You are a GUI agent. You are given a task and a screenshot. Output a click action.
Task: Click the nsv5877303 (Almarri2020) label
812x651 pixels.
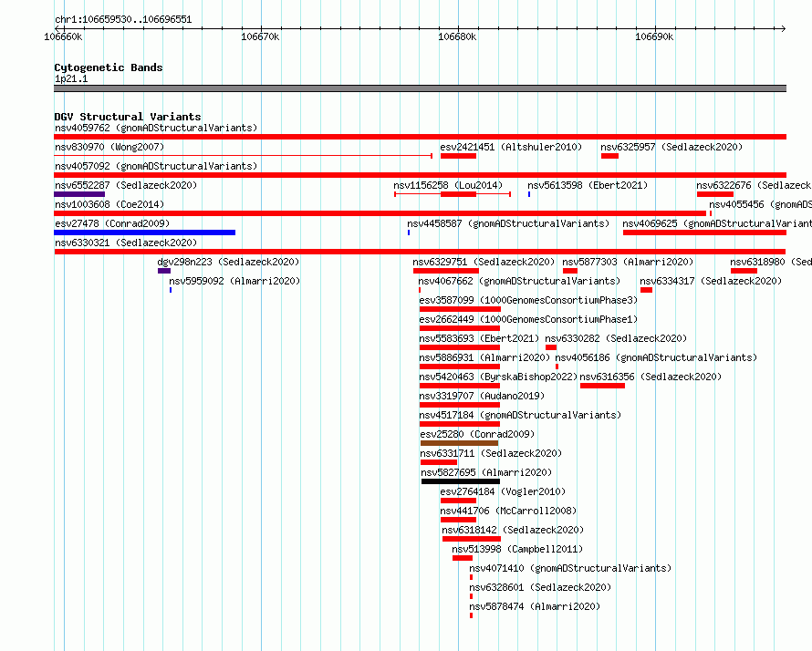628,262
